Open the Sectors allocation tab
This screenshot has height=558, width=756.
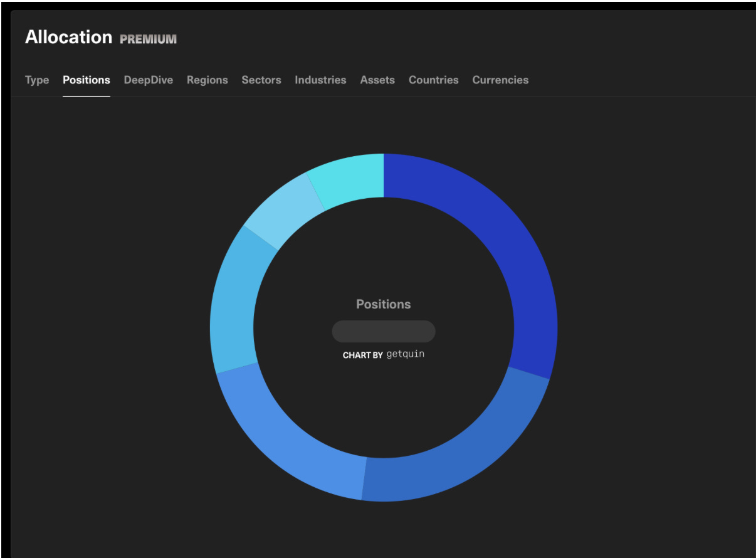tap(261, 80)
